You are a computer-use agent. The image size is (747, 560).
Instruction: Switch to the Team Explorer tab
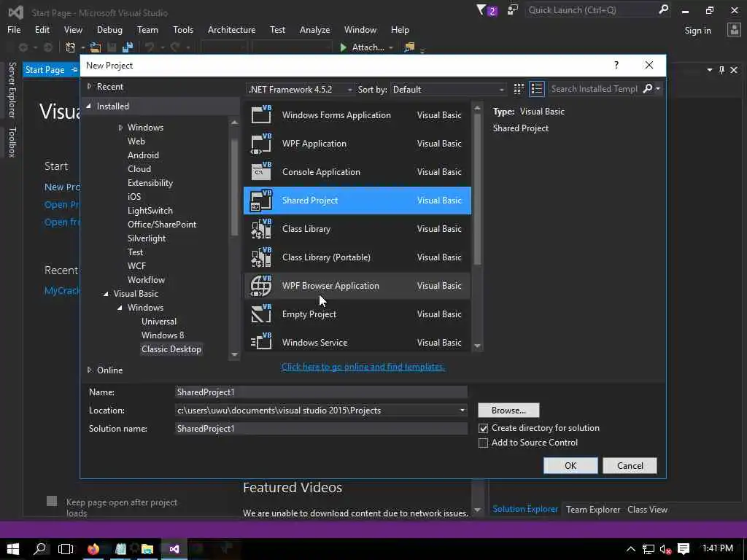tap(593, 509)
